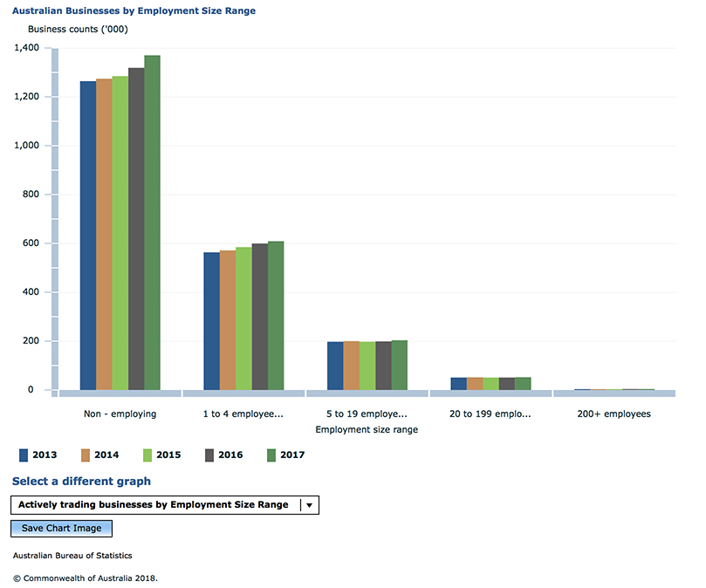
Task: Click the 2015 bar for 20 to 199 employees
Action: (490, 384)
